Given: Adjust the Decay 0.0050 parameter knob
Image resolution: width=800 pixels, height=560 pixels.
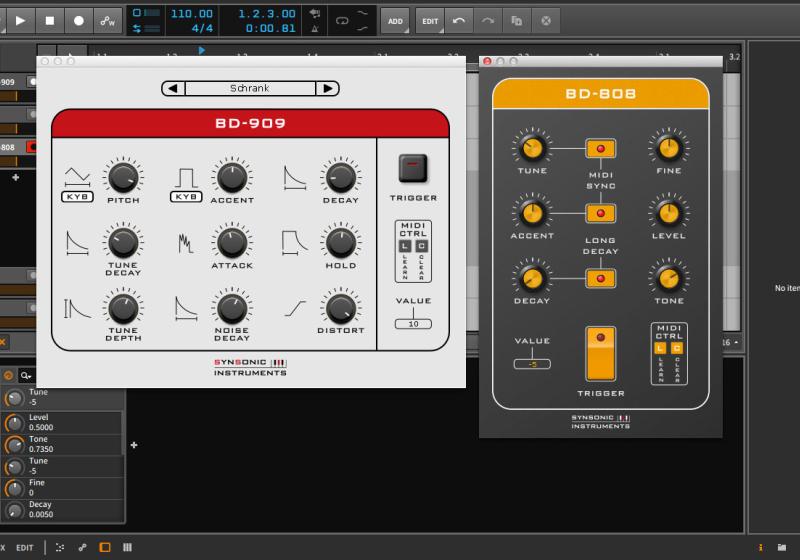Looking at the screenshot, I should click(x=14, y=510).
